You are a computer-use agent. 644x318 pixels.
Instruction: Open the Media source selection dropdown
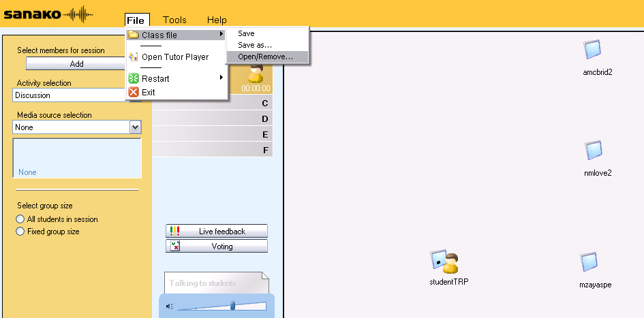click(x=135, y=127)
